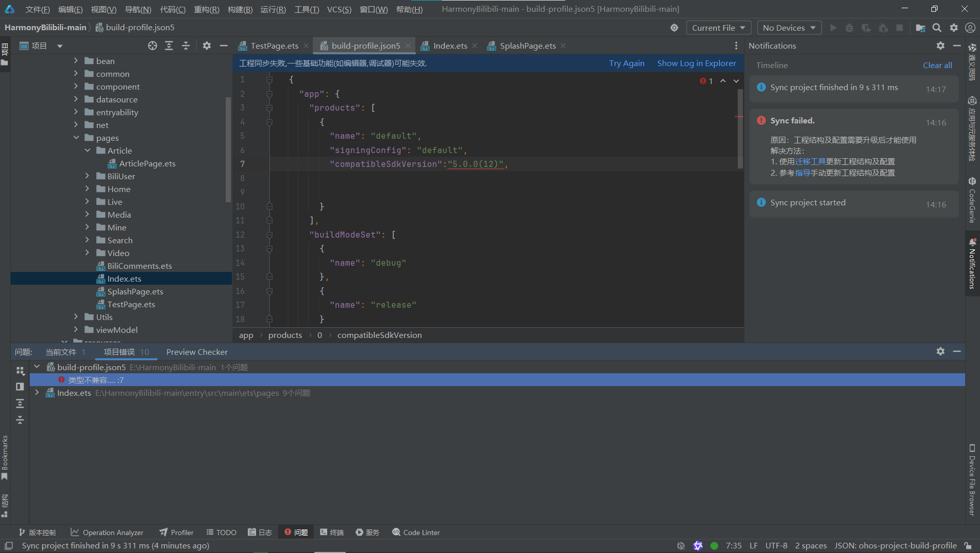Open the Current File run configuration dropdown
This screenshot has width=980, height=553.
click(718, 28)
